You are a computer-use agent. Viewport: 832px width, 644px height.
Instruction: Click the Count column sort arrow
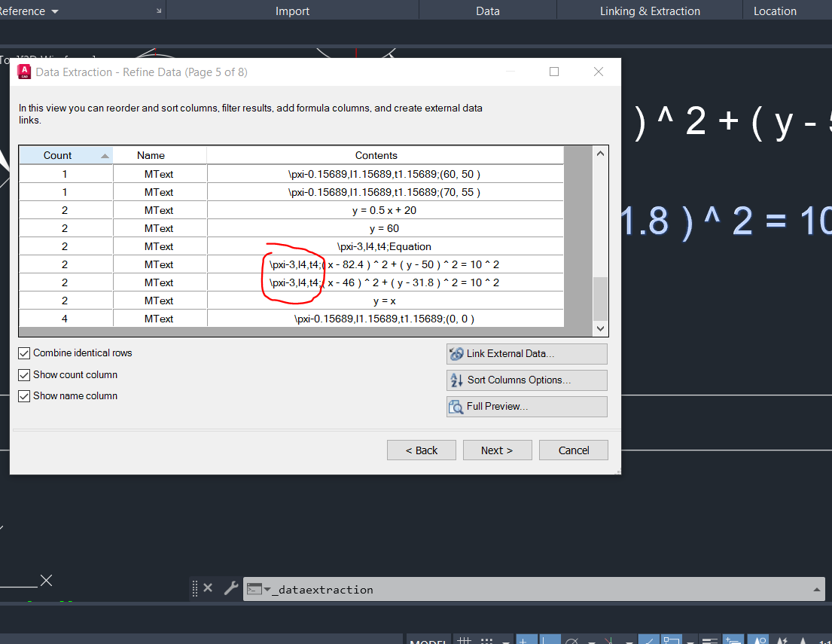[105, 156]
